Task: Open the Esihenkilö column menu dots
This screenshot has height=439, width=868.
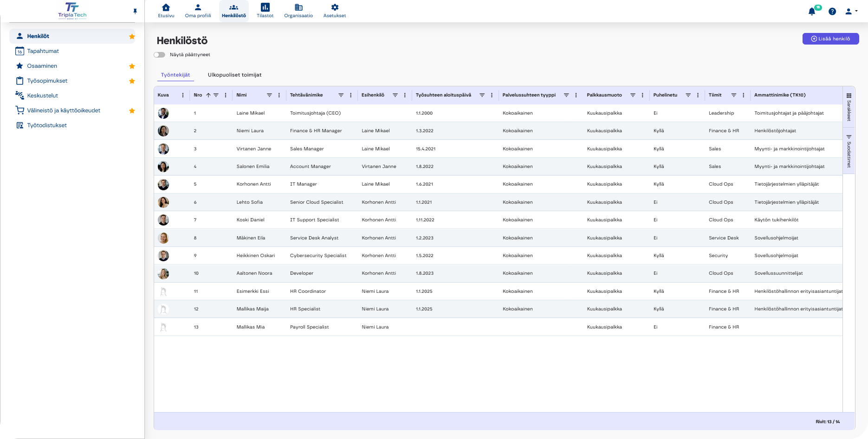Action: pyautogui.click(x=405, y=95)
